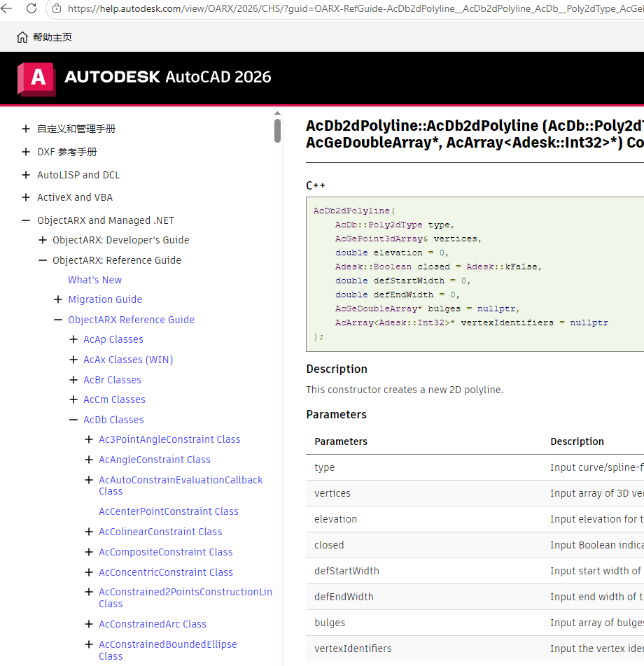This screenshot has width=644, height=666.
Task: Select the AutoLISP and DCL item
Action: 78,175
